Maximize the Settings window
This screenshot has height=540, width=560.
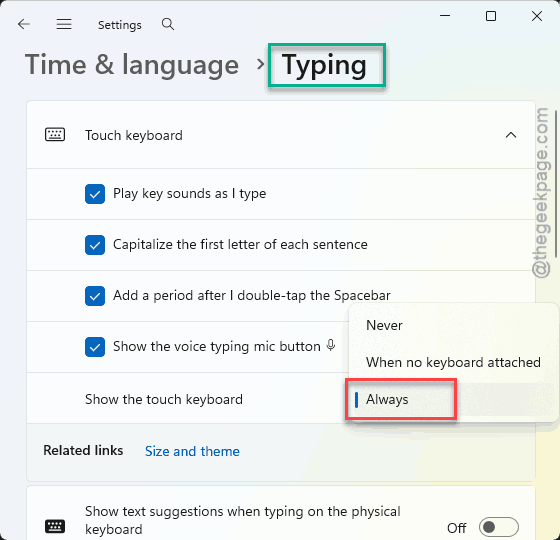point(491,16)
